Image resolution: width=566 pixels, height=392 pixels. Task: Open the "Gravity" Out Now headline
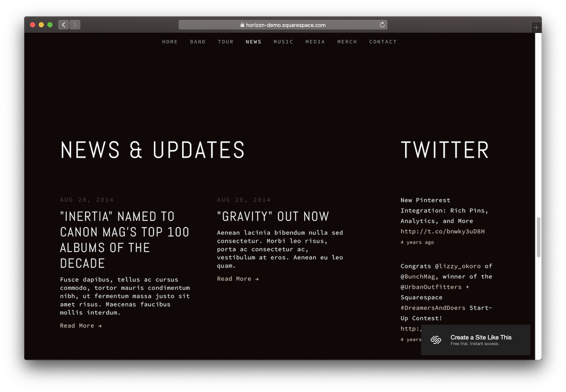[x=273, y=216]
